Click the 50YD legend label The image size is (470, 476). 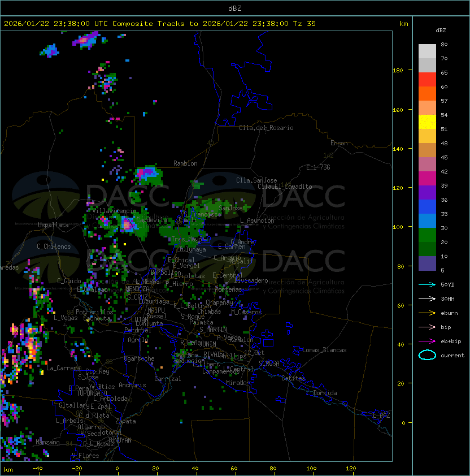pos(447,285)
